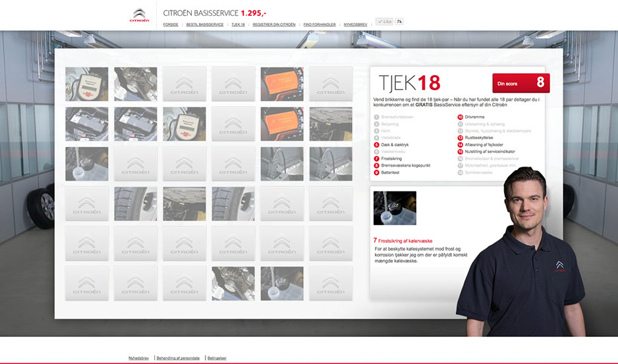Select orange display card in second row
This screenshot has width=618, height=364.
(x=282, y=124)
